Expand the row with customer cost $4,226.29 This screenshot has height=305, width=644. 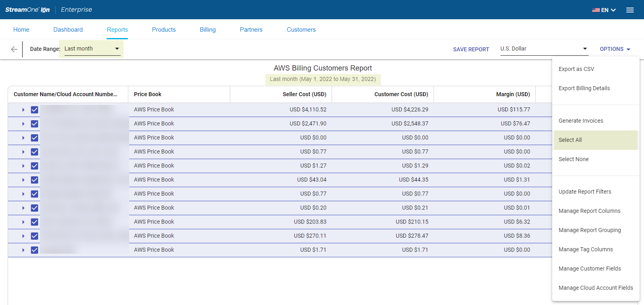pyautogui.click(x=23, y=110)
